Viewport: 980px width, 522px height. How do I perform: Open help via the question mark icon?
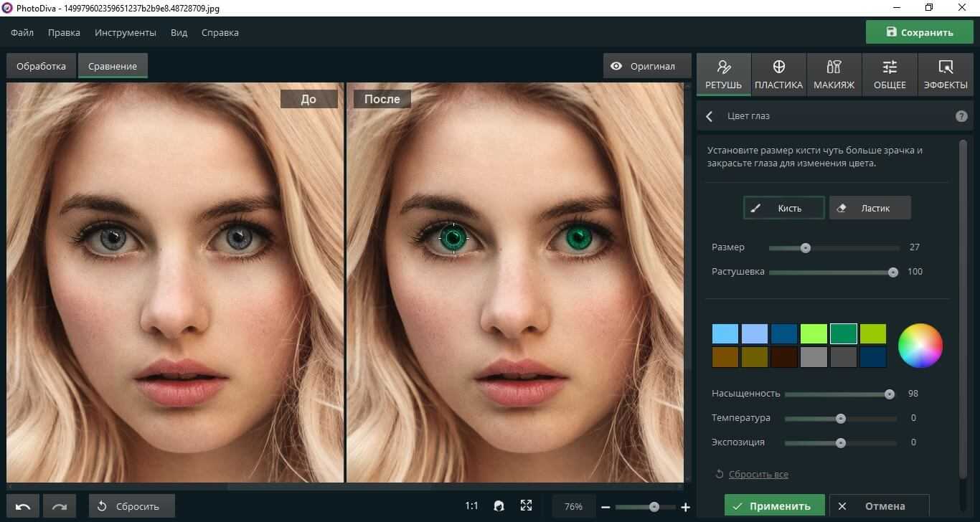click(961, 116)
